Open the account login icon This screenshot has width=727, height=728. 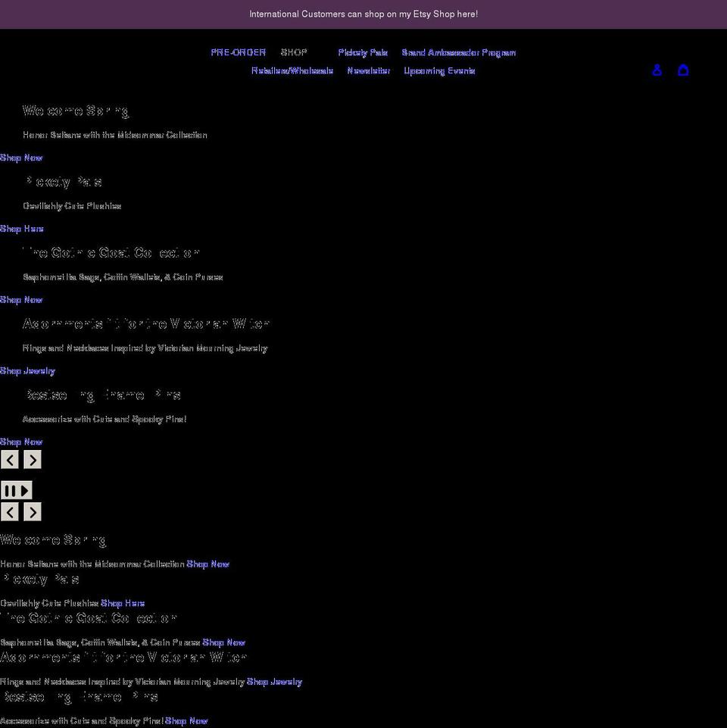click(x=657, y=70)
